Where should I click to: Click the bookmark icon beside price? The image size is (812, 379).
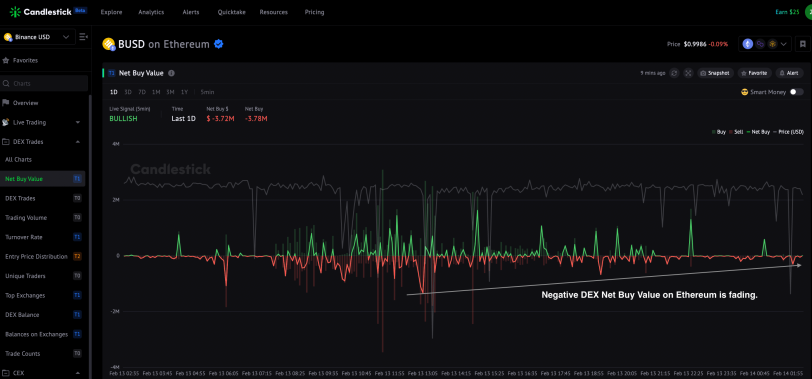(802, 44)
